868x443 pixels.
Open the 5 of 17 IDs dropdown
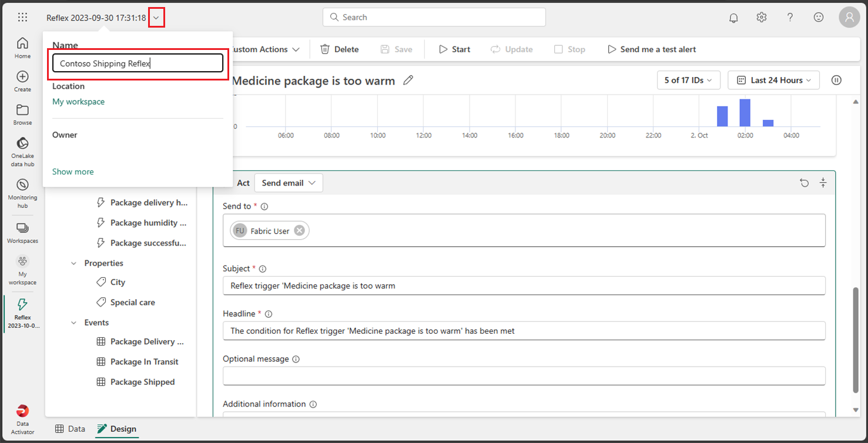688,80
